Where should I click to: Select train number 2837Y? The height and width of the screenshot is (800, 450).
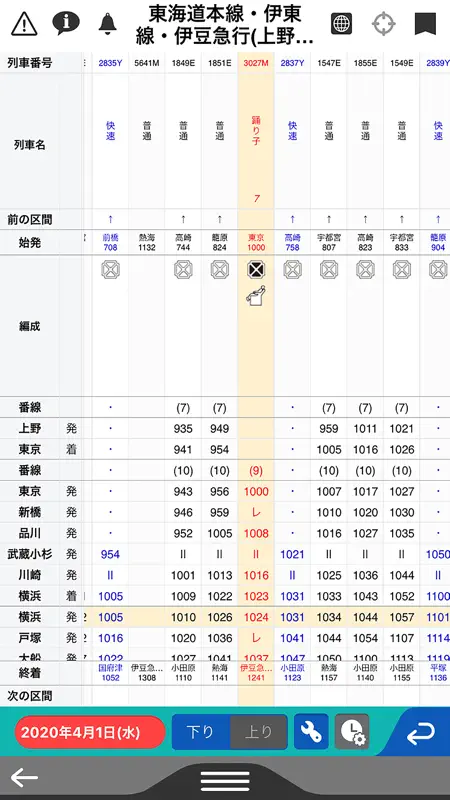pos(292,63)
